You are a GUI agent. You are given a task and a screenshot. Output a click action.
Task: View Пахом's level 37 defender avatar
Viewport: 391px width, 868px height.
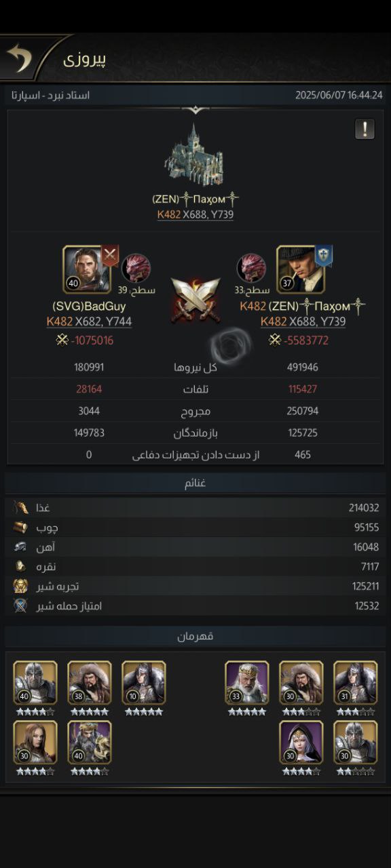[x=301, y=269]
